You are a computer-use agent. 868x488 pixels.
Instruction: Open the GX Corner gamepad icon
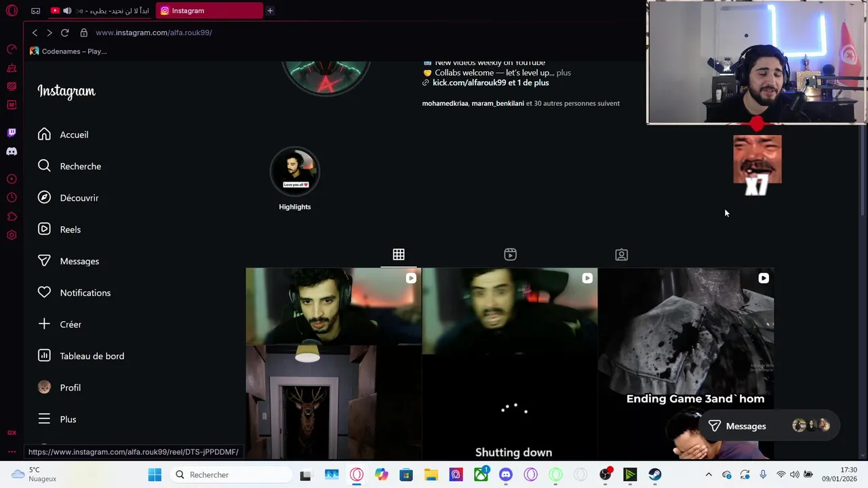click(x=36, y=11)
